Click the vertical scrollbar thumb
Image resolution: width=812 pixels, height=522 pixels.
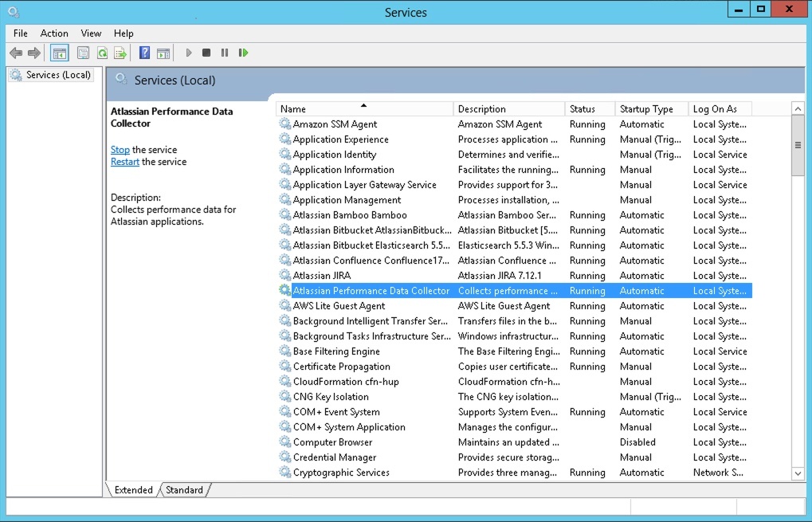(798, 146)
